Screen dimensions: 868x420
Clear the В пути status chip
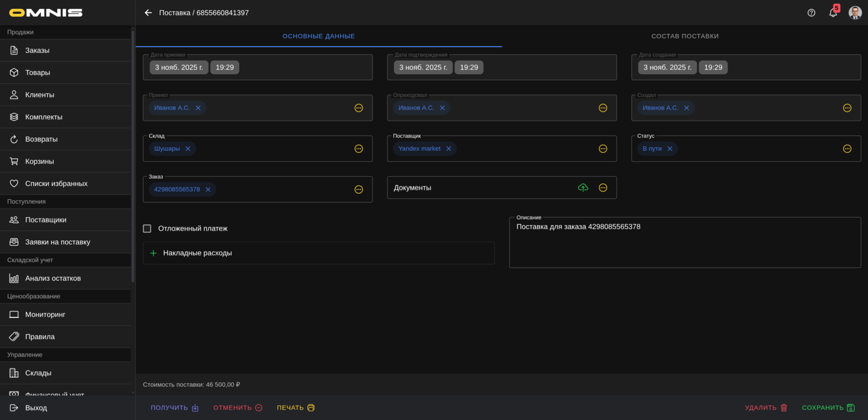(x=670, y=148)
